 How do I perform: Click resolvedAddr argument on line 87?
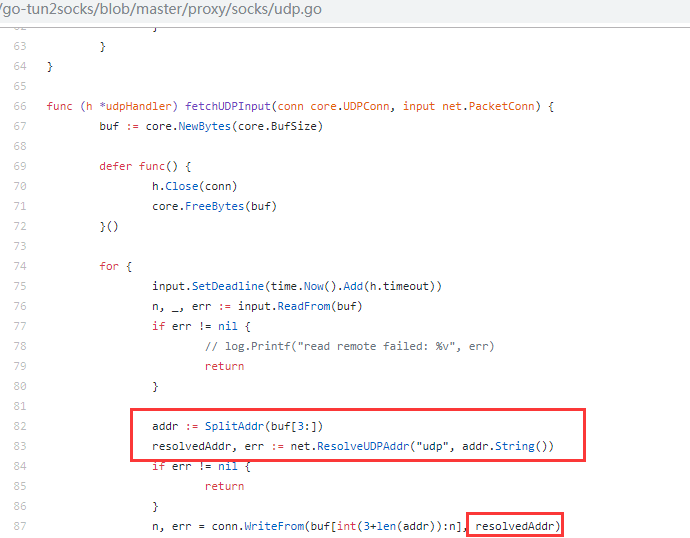pyautogui.click(x=514, y=526)
